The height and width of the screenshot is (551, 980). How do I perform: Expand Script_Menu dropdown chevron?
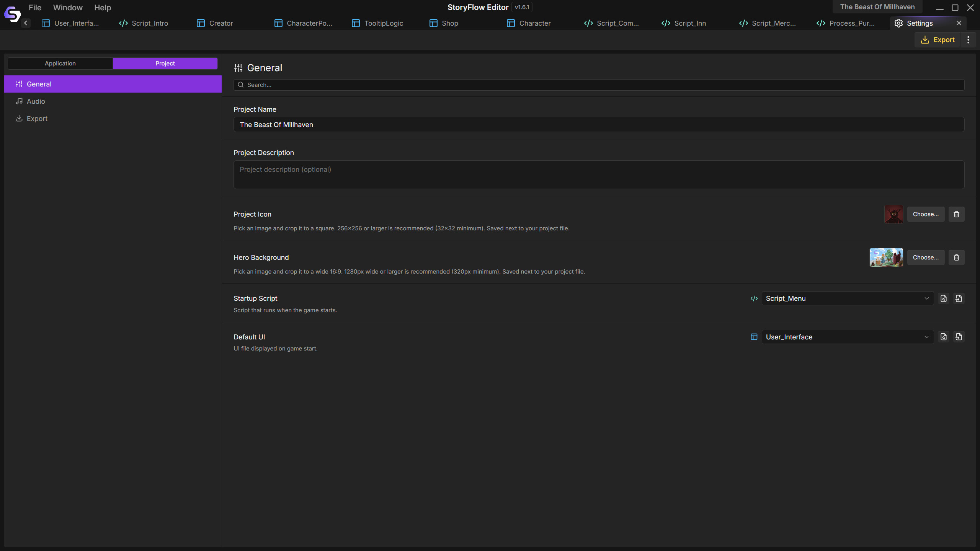[x=927, y=298]
